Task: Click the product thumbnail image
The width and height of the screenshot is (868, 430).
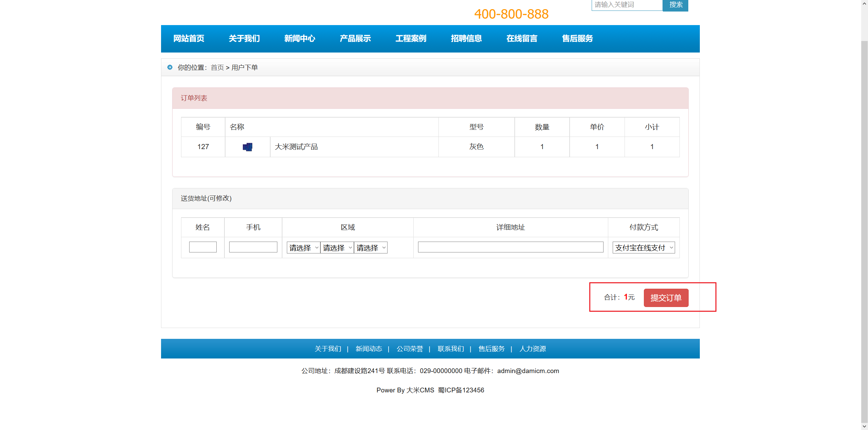Action: [x=248, y=147]
